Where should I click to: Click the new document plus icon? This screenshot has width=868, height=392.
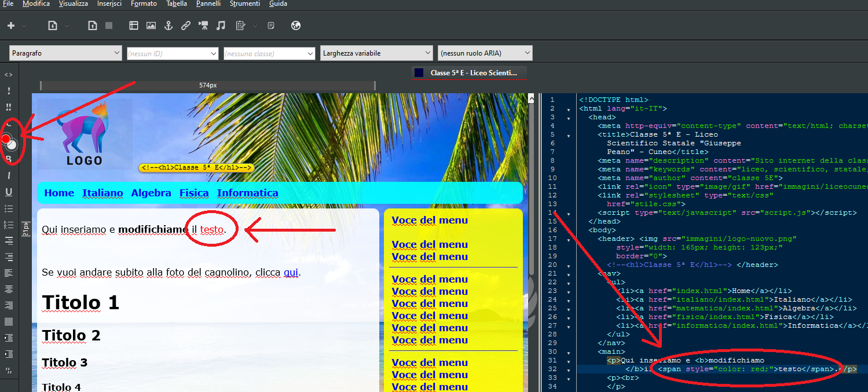tap(10, 25)
